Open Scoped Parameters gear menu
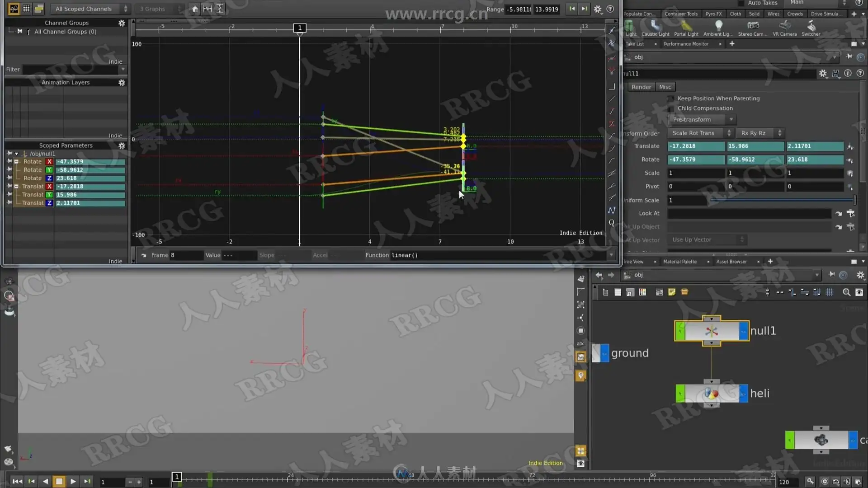This screenshot has height=488, width=868. tap(122, 145)
